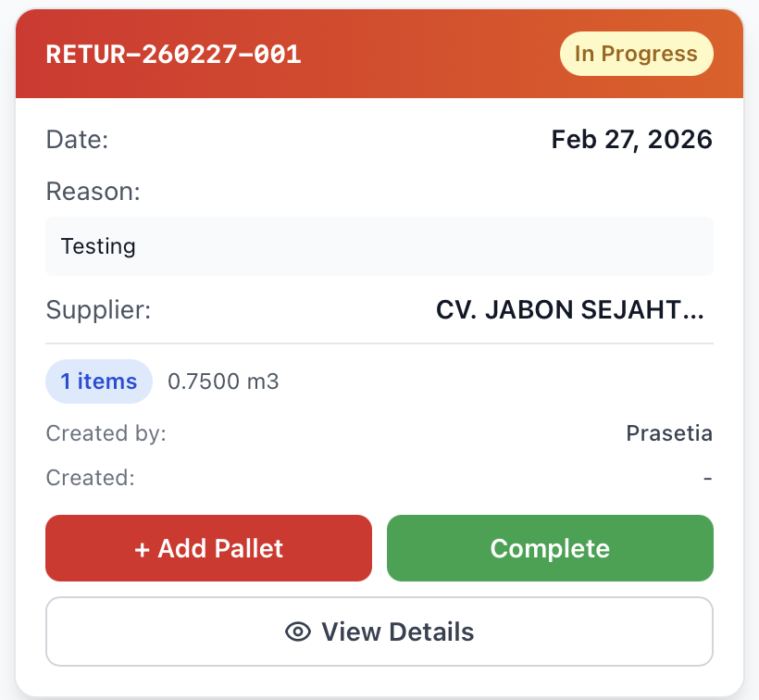Click the 1 items badge
The width and height of the screenshot is (759, 700).
coord(99,381)
